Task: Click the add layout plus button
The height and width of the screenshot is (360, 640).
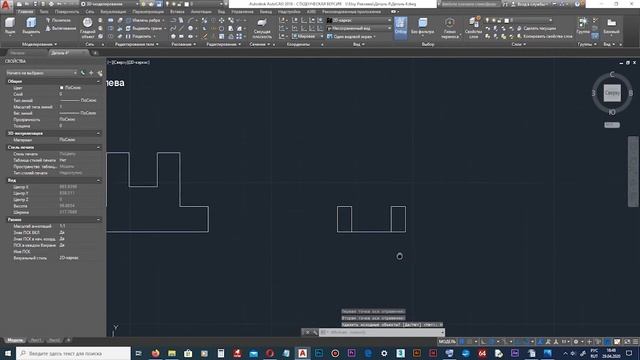Action: click(x=69, y=340)
